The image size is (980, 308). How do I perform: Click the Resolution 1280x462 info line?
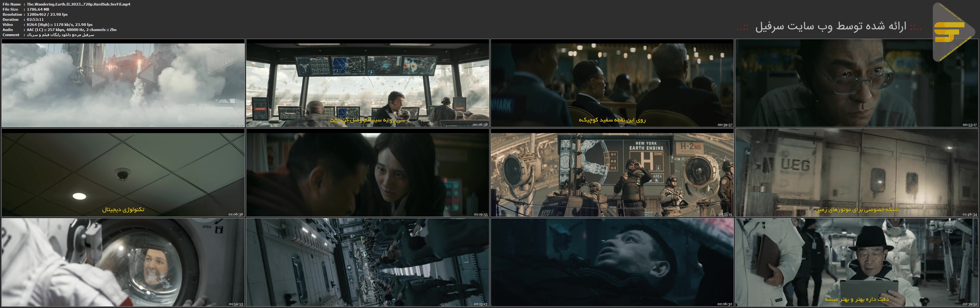point(47,15)
